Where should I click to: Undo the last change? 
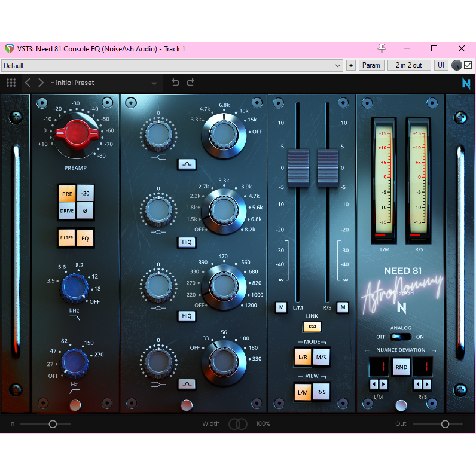coord(175,83)
